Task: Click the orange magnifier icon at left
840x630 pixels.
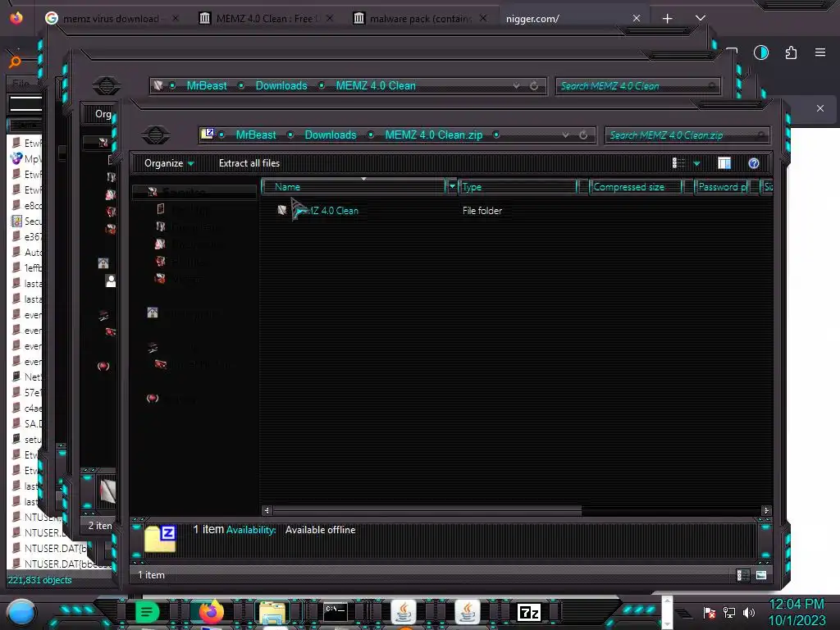Action: point(15,61)
